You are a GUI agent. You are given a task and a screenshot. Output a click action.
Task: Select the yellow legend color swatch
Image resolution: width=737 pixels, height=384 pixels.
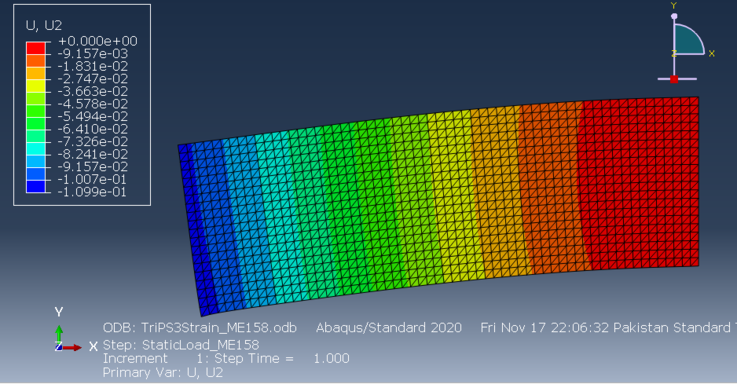click(36, 85)
